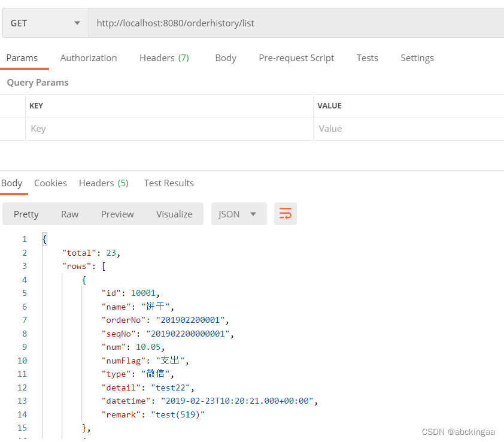Click the query param Key input
Viewport: 504px width, 442px height.
click(x=169, y=129)
